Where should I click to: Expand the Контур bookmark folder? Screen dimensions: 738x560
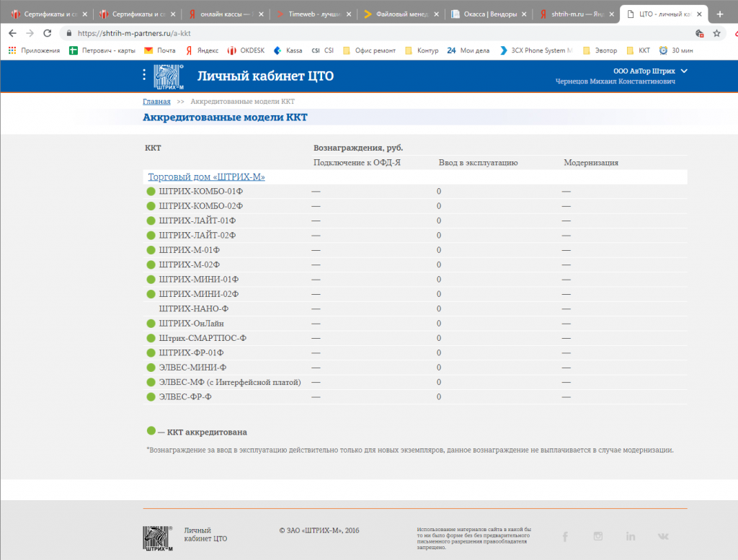click(x=422, y=50)
